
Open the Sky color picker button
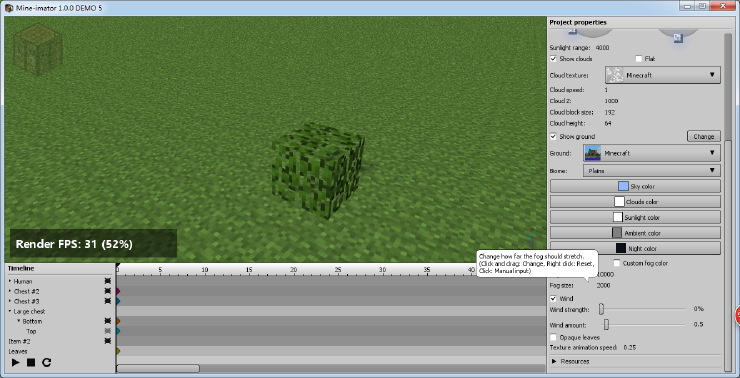click(x=635, y=186)
